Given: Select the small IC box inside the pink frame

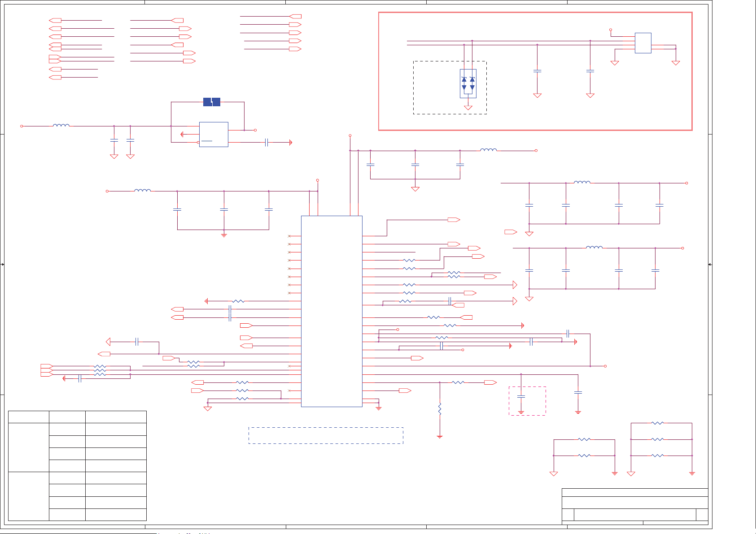Looking at the screenshot, I should tap(643, 43).
